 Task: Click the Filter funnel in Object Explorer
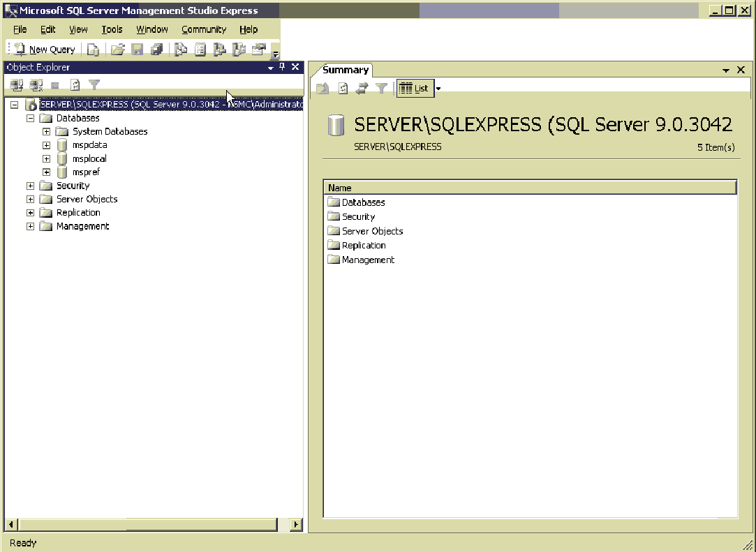(94, 85)
